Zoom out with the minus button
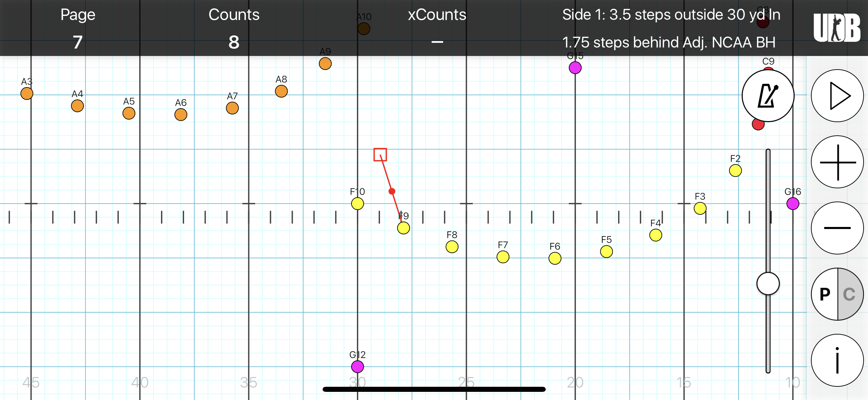The image size is (868, 400). coord(837,228)
